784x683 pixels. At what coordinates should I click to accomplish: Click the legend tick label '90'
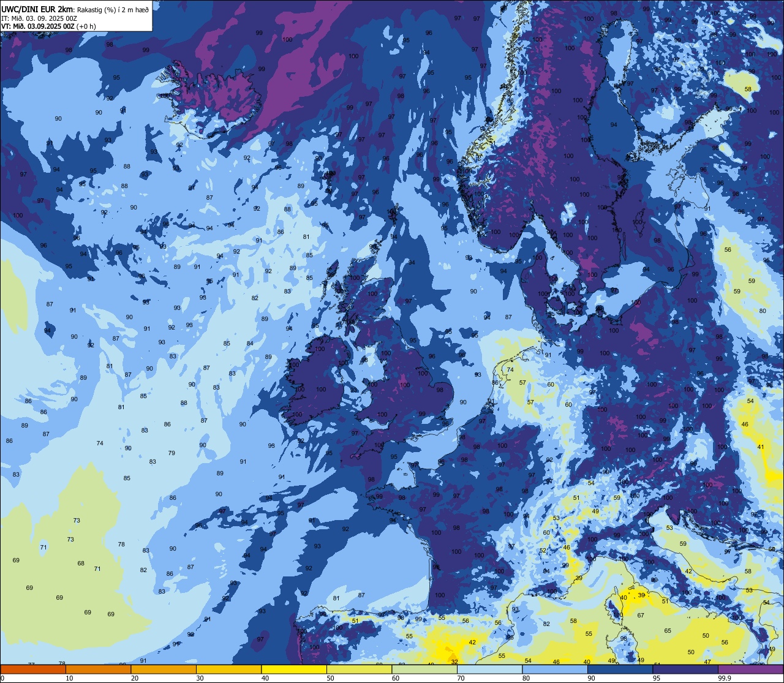(591, 678)
